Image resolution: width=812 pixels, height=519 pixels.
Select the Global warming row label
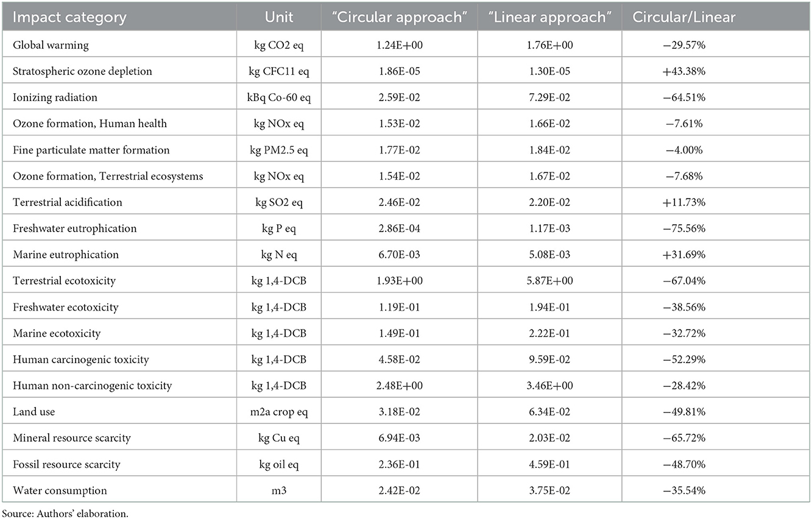click(x=49, y=45)
